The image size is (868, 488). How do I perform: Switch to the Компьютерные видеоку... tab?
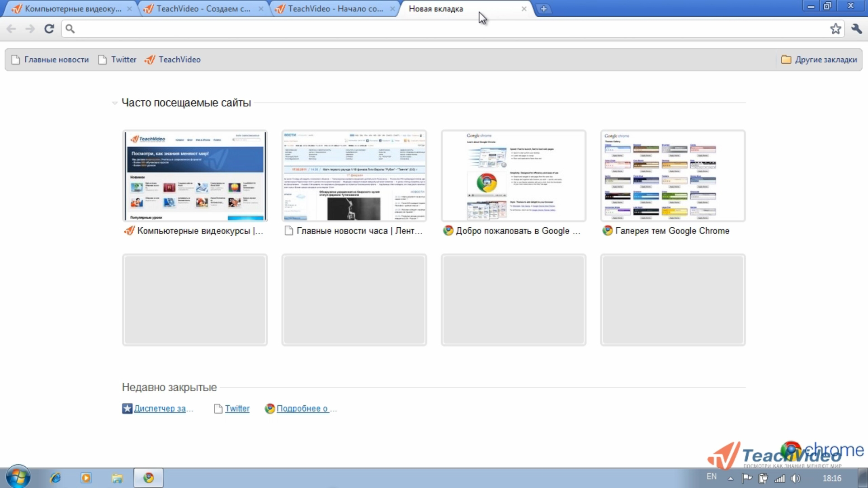[72, 9]
